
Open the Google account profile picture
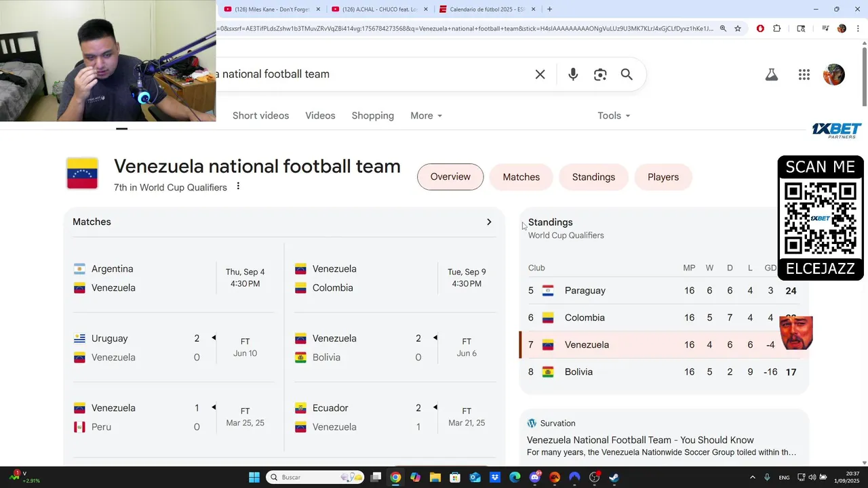coord(834,75)
